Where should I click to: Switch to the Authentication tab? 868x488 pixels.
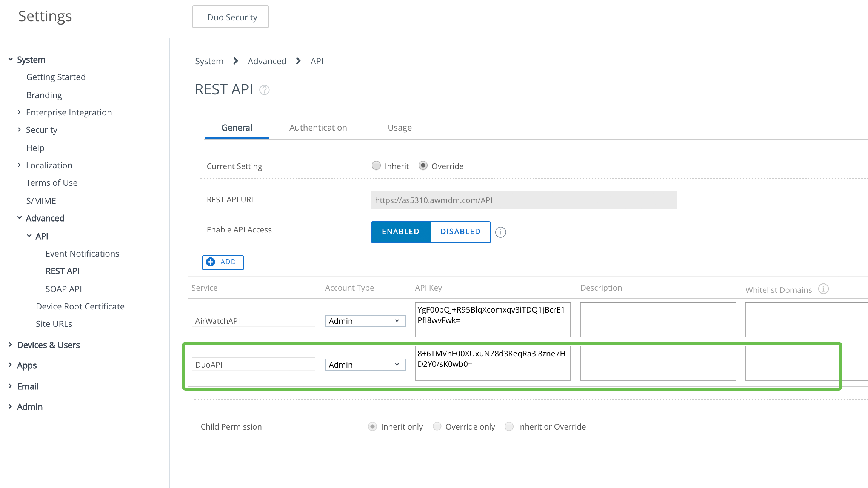pyautogui.click(x=319, y=128)
